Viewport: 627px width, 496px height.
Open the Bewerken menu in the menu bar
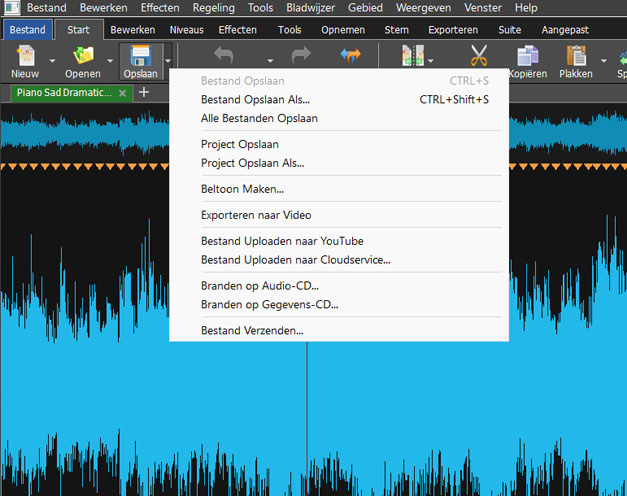(x=103, y=8)
